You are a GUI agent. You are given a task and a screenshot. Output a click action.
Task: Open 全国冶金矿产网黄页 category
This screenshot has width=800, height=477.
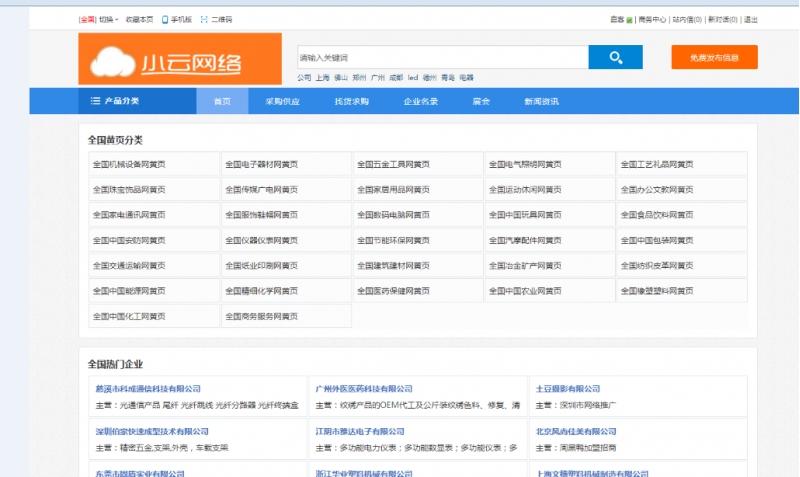[x=525, y=265]
